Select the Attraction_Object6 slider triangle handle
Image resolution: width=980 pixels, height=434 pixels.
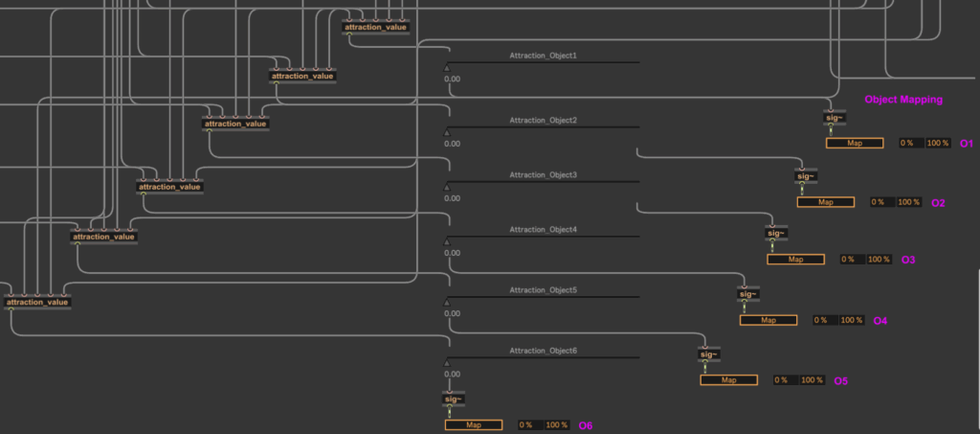(x=447, y=363)
